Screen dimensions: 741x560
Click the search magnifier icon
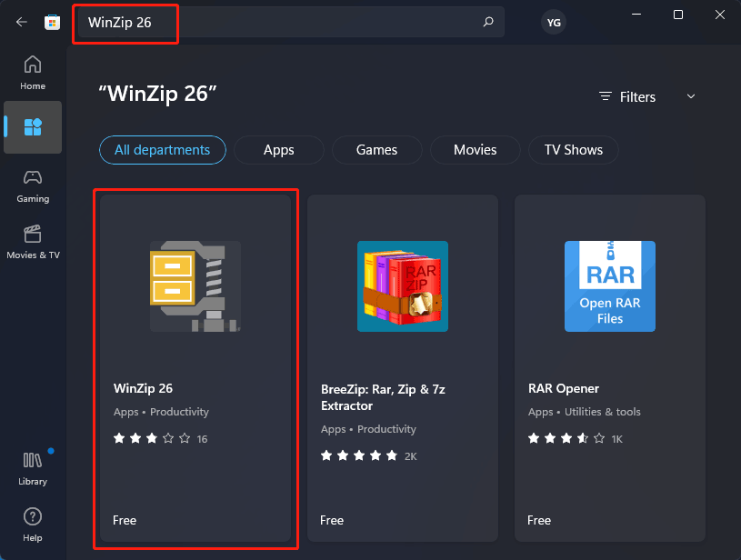coord(488,22)
